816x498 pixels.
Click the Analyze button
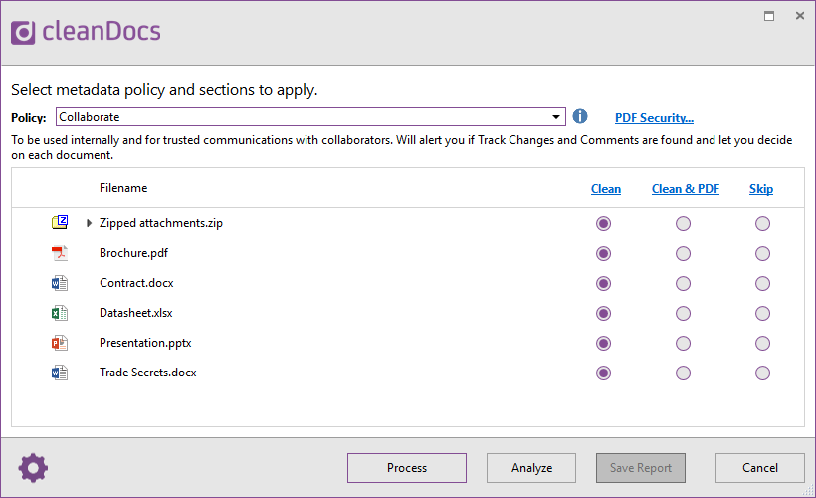tap(531, 468)
